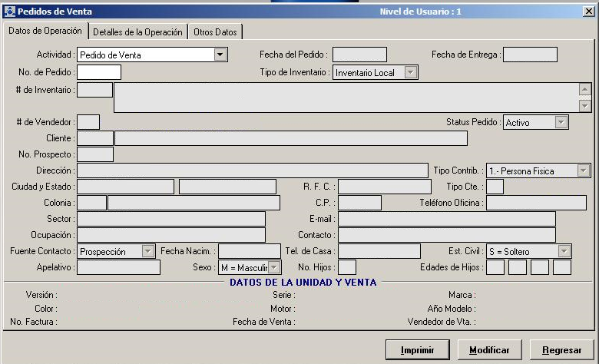Click the No. de Pedido input field
Screen dimensions: 599x364
[99, 72]
